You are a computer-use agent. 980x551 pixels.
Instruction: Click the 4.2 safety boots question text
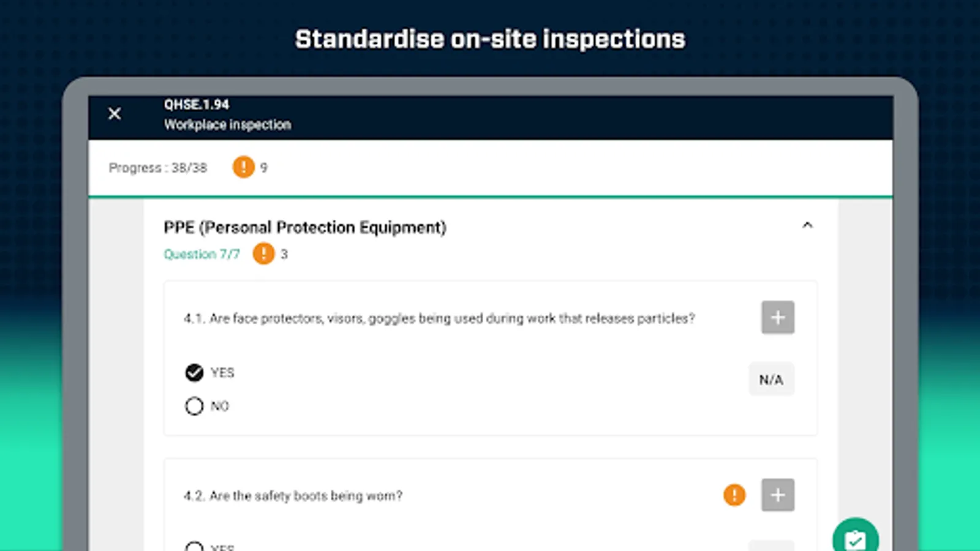point(293,496)
